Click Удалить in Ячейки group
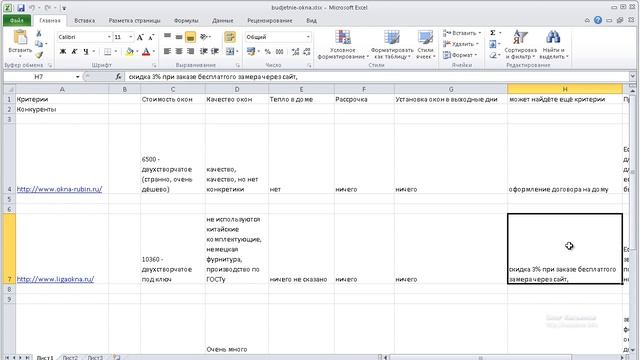The image size is (640, 360). pyautogui.click(x=461, y=44)
